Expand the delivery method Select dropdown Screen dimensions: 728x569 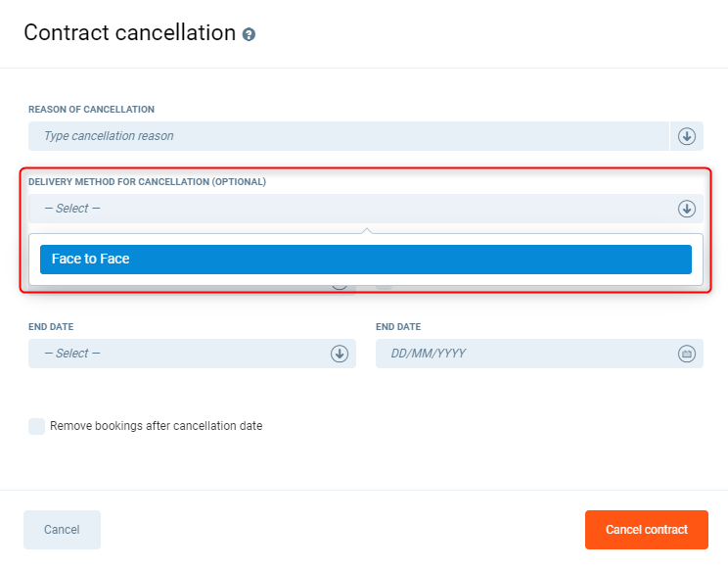point(342,209)
